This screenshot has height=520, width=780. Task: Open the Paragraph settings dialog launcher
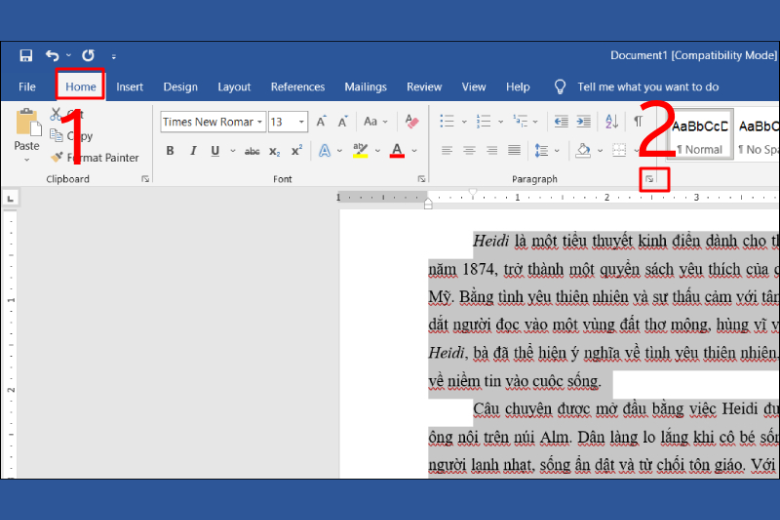pyautogui.click(x=650, y=179)
